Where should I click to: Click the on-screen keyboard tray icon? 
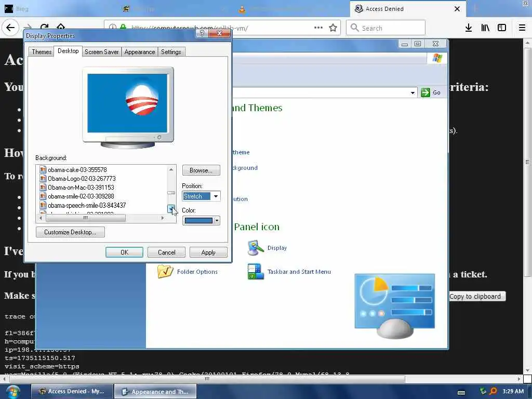(x=461, y=393)
